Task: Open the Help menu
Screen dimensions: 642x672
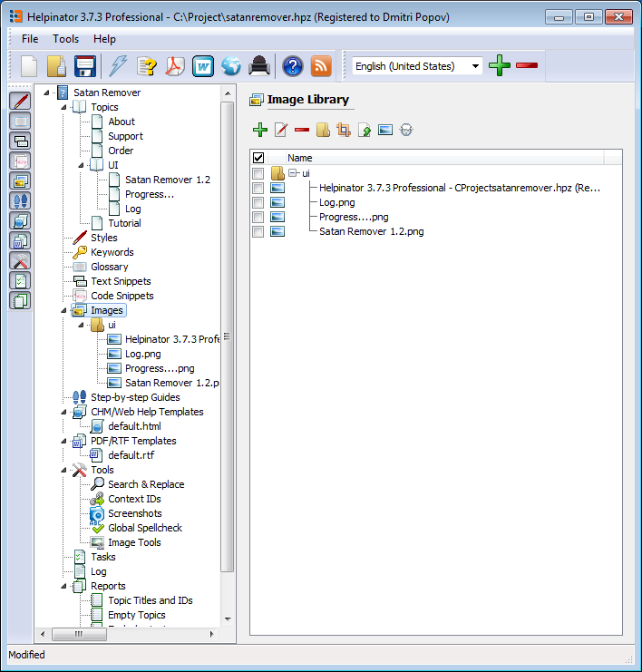Action: tap(104, 39)
